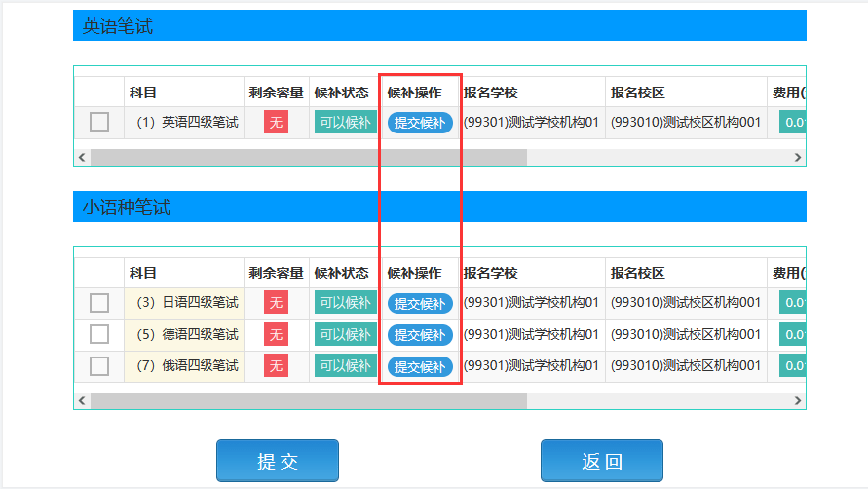The width and height of the screenshot is (868, 489).
Task: Tick the checkbox for 英语四级笔试
Action: pyautogui.click(x=99, y=122)
